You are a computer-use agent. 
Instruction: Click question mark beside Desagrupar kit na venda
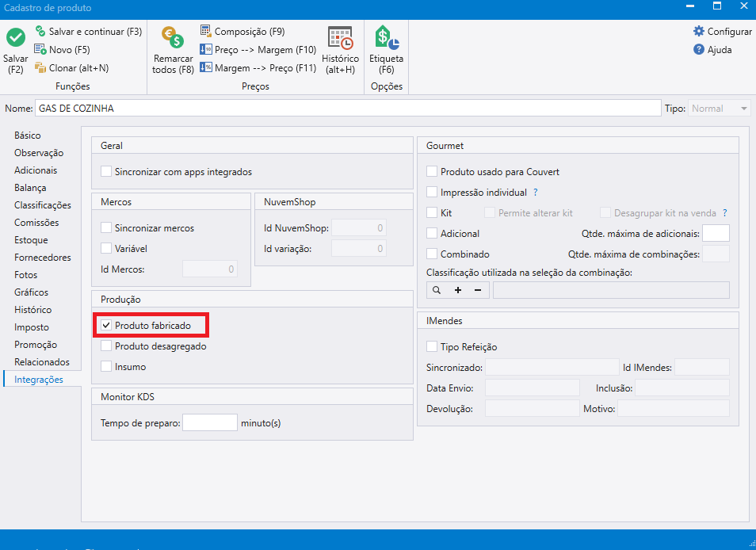(724, 213)
